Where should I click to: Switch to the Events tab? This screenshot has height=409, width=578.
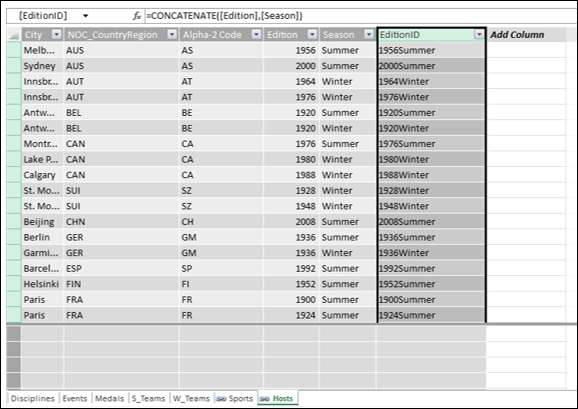[75, 398]
